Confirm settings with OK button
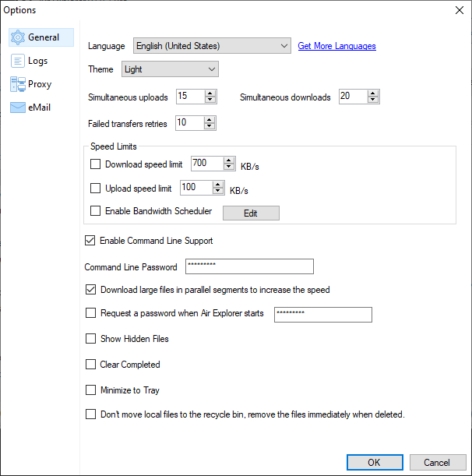 click(375, 462)
